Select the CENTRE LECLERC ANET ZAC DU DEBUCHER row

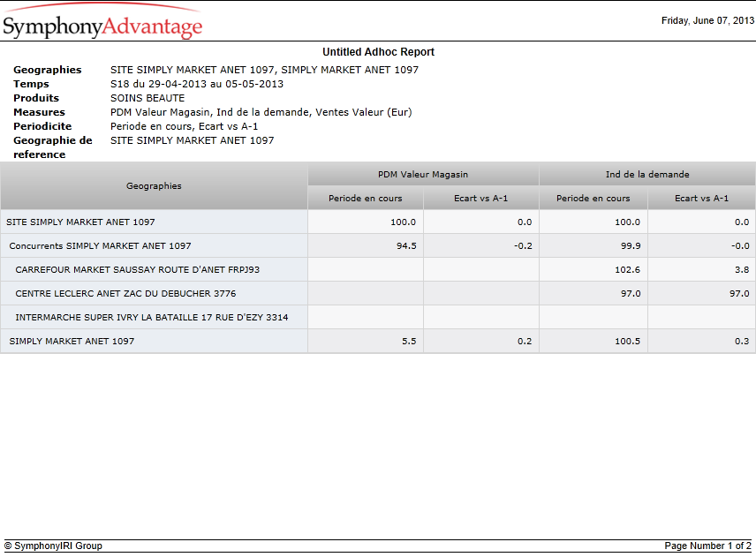pyautogui.click(x=378, y=293)
